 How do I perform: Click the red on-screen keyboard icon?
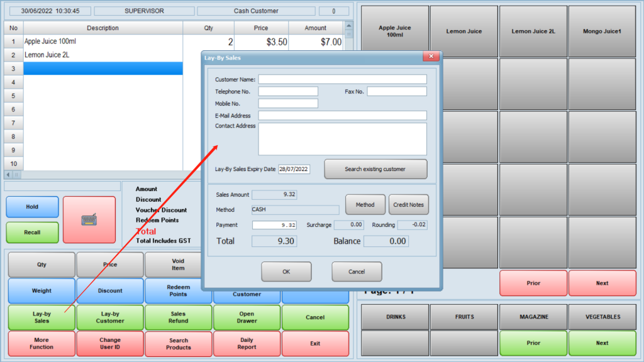[x=89, y=219]
